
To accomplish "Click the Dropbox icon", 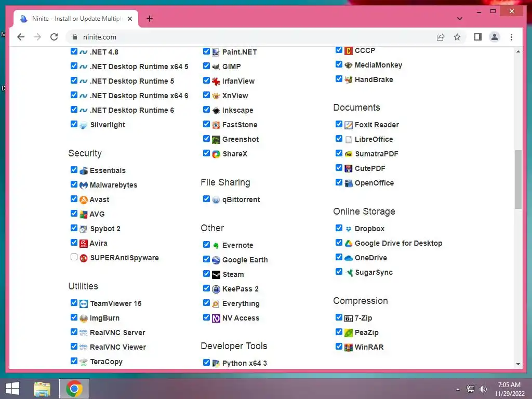I will click(349, 229).
